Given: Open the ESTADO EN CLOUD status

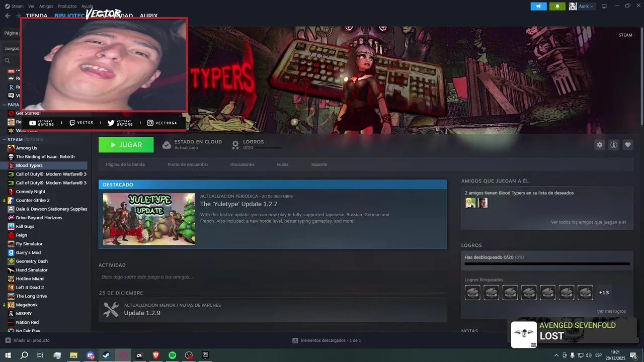Looking at the screenshot, I should (192, 144).
